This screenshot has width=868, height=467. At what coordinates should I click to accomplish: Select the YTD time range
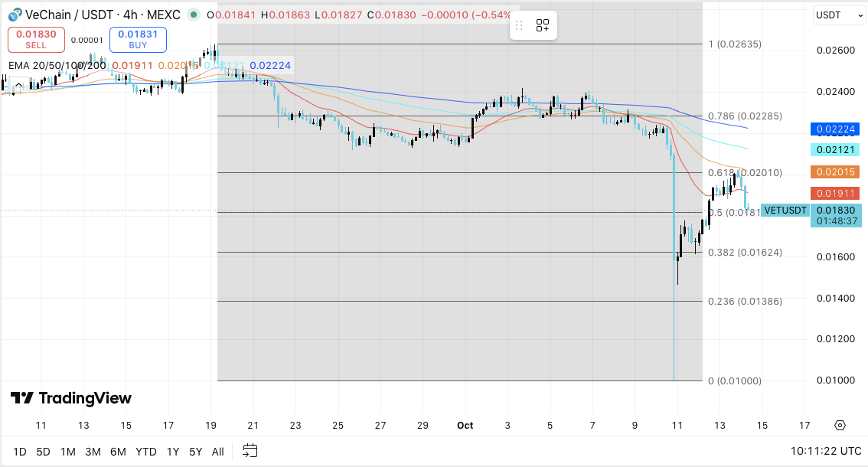click(145, 452)
